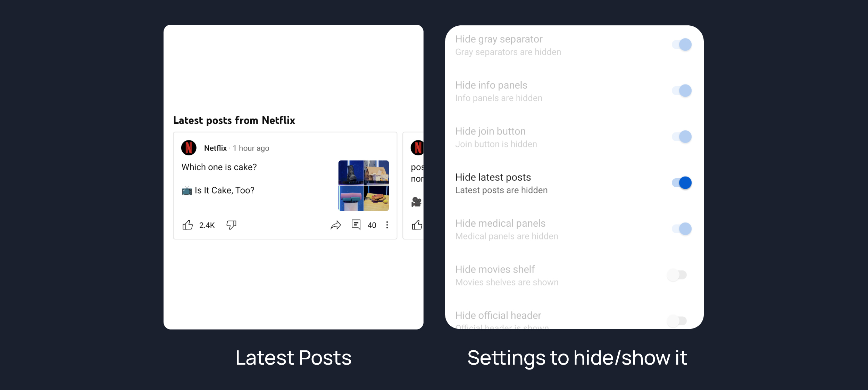This screenshot has height=390, width=868.
Task: Enable the Hide movies shelf switch
Action: click(677, 275)
